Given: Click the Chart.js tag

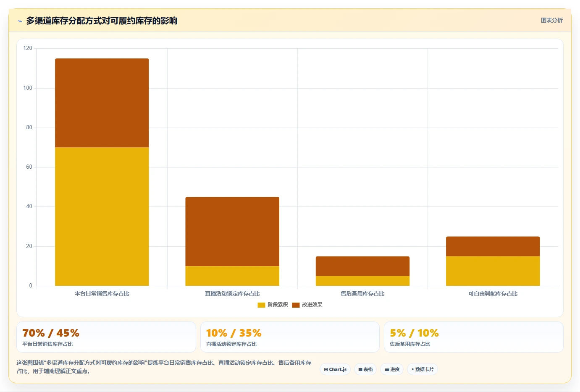Looking at the screenshot, I should (x=335, y=369).
